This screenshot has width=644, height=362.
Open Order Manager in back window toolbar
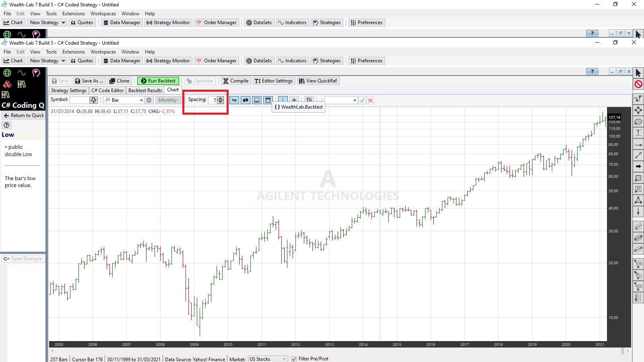click(217, 23)
